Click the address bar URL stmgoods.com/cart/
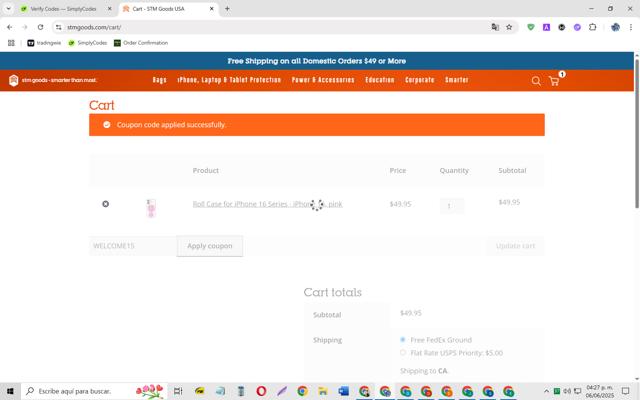The height and width of the screenshot is (400, 640). pos(94,27)
